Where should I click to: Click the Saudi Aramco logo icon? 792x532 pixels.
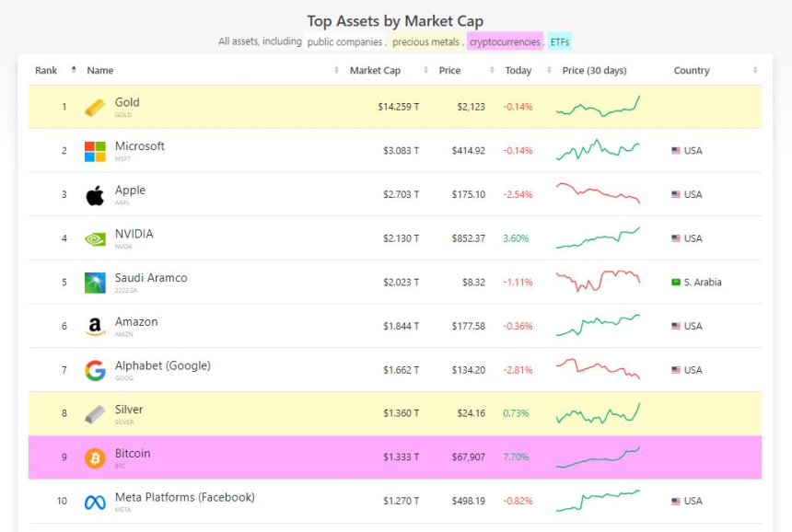pyautogui.click(x=95, y=283)
